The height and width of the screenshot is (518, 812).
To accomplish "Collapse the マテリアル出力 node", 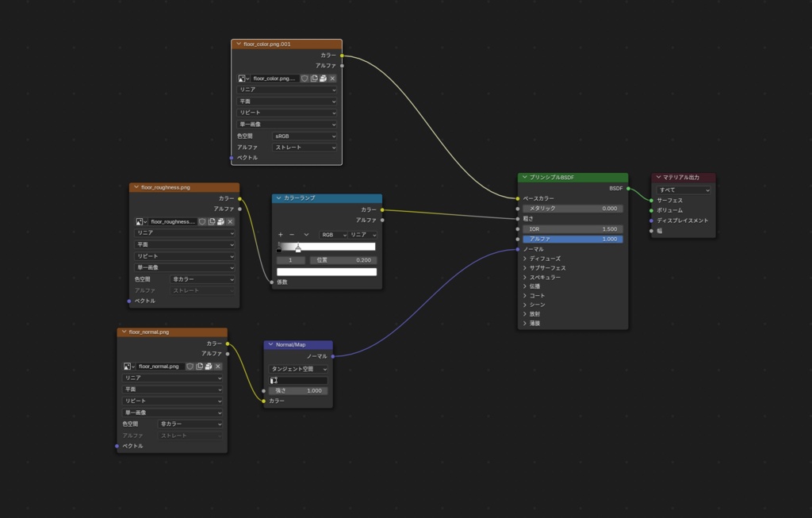I will (658, 177).
